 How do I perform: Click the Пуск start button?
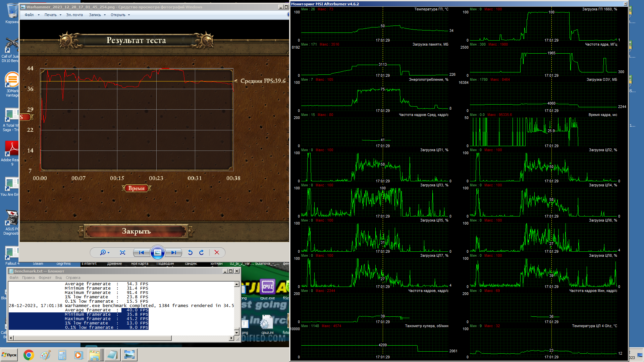[x=9, y=355]
